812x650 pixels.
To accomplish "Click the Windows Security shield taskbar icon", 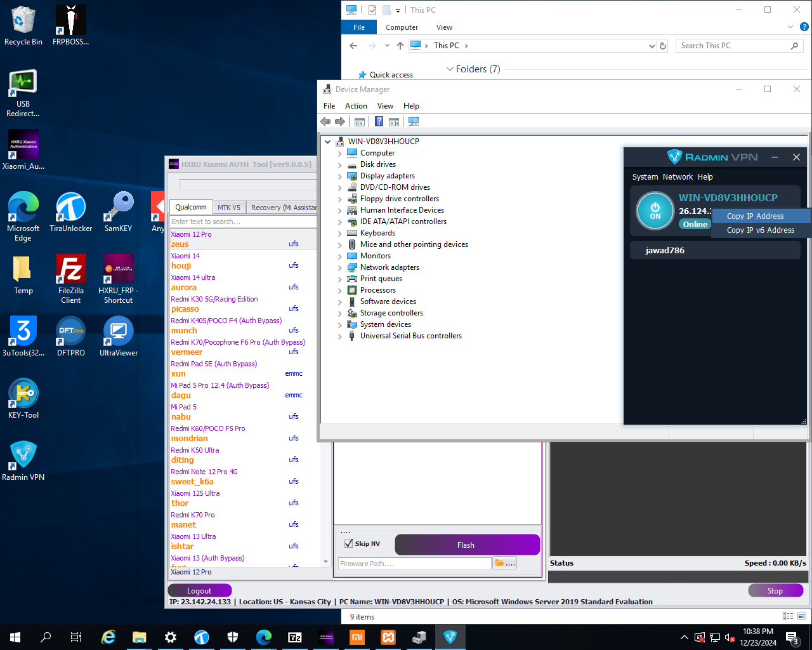I will (233, 637).
